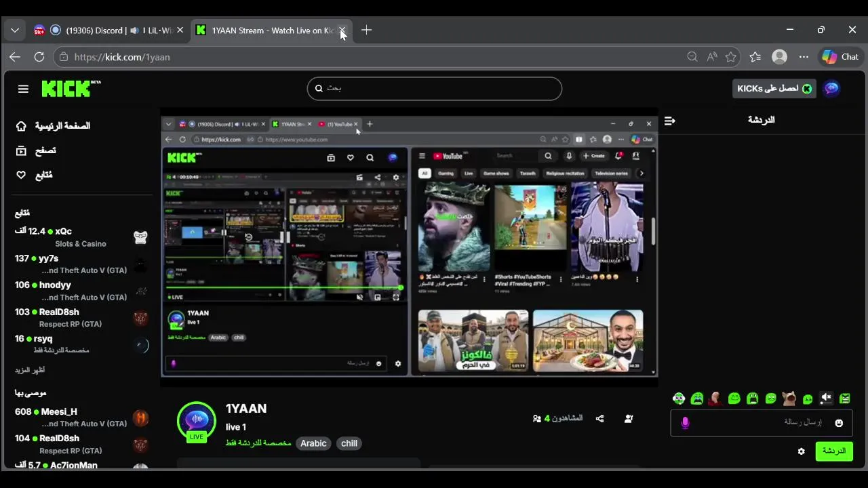Open a new browser tab with the plus
Screen dimensions: 868x488
tap(366, 30)
